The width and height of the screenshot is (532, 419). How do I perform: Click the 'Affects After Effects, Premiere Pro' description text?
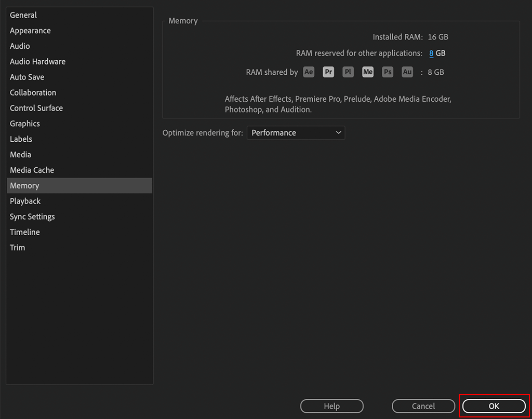coord(338,104)
